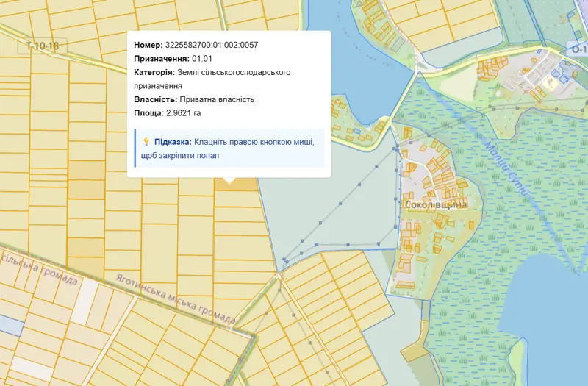This screenshot has width=588, height=386.
Task: Click the O-1 road shield marker
Action: point(578,49)
